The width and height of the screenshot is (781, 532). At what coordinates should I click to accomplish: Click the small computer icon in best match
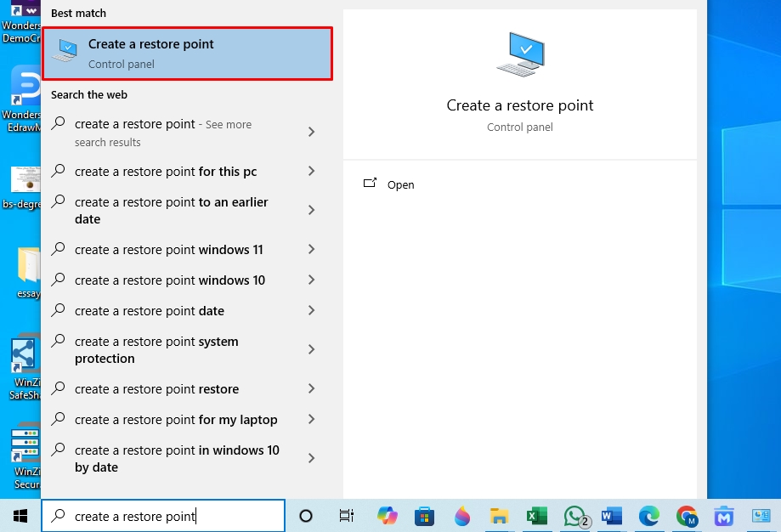coord(65,51)
